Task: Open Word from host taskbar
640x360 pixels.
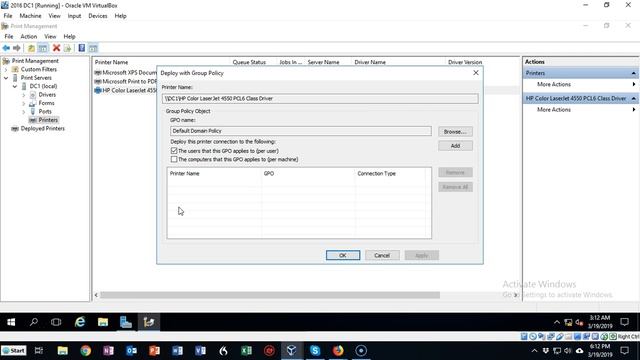Action: click(178, 351)
